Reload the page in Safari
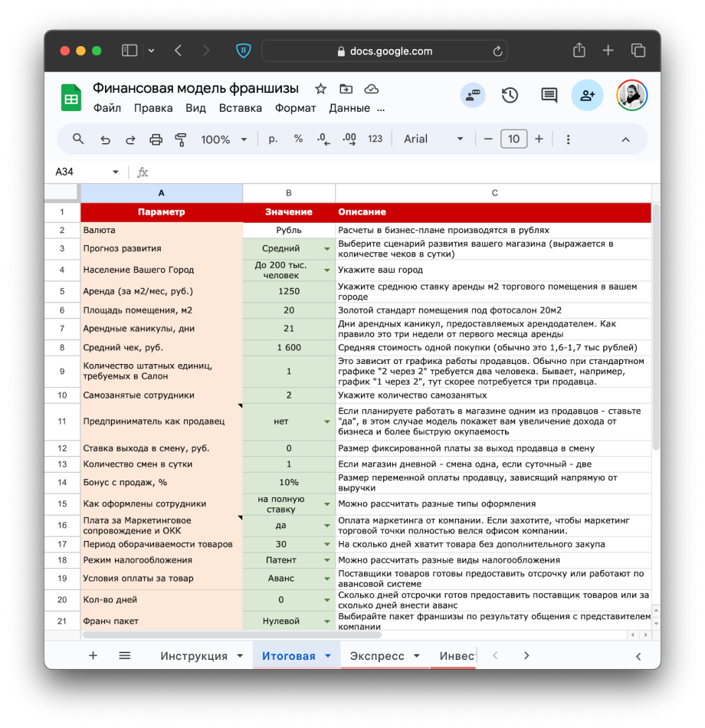 pyautogui.click(x=497, y=51)
